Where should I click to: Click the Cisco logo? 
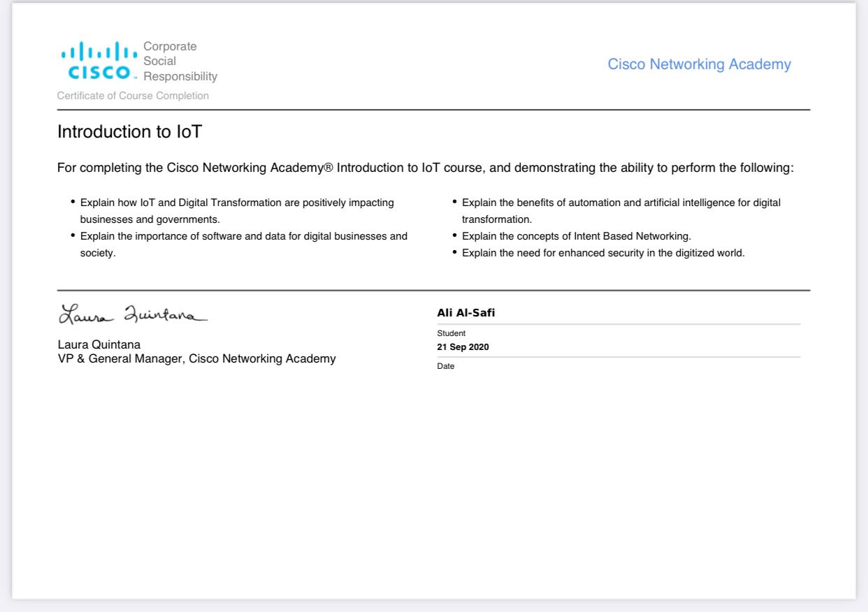click(99, 61)
